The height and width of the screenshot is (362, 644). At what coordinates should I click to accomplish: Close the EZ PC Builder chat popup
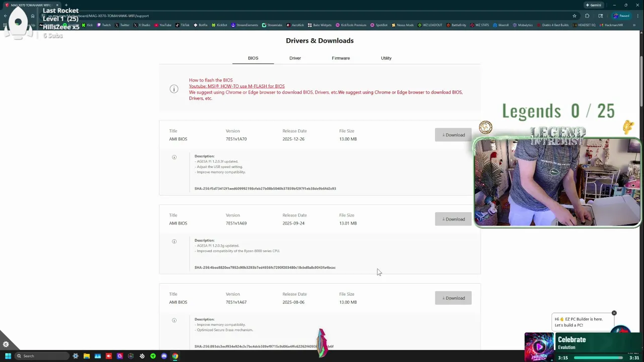tap(614, 313)
